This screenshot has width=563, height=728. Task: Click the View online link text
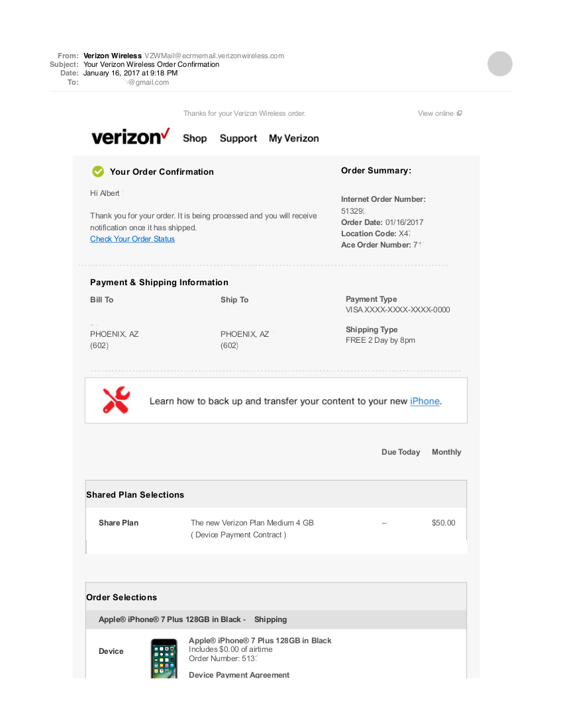tap(435, 113)
